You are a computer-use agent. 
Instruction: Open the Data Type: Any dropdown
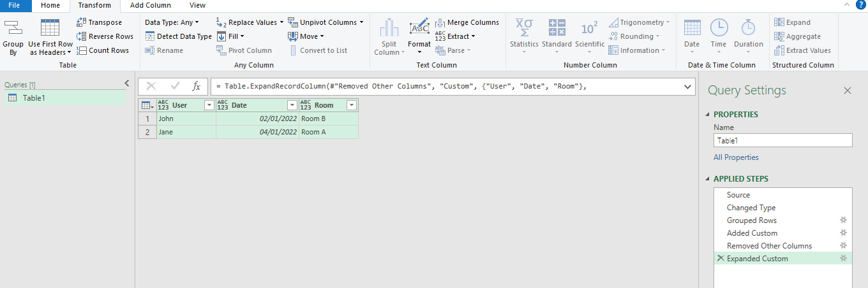coord(172,22)
